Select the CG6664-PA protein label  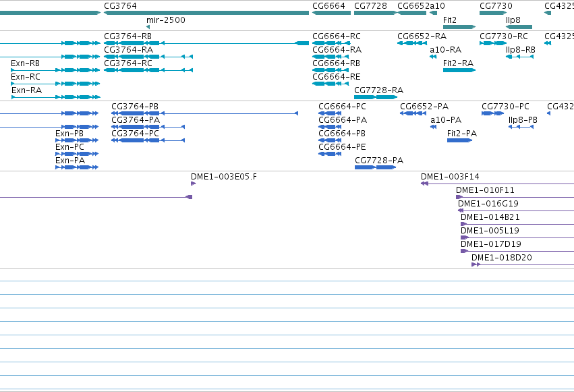[343, 120]
